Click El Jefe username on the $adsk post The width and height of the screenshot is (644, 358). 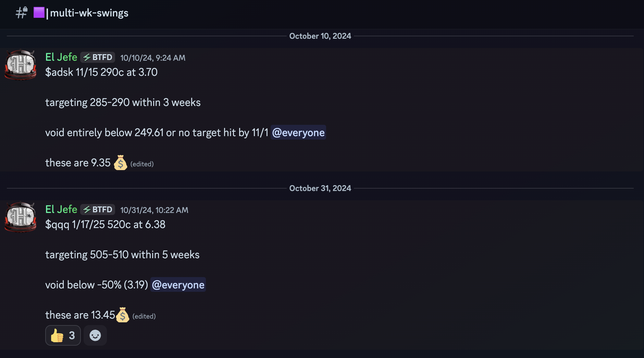(x=61, y=57)
